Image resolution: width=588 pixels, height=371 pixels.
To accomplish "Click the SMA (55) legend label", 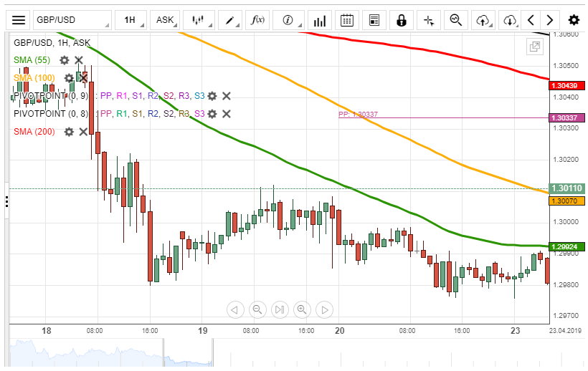I will 32,60.
